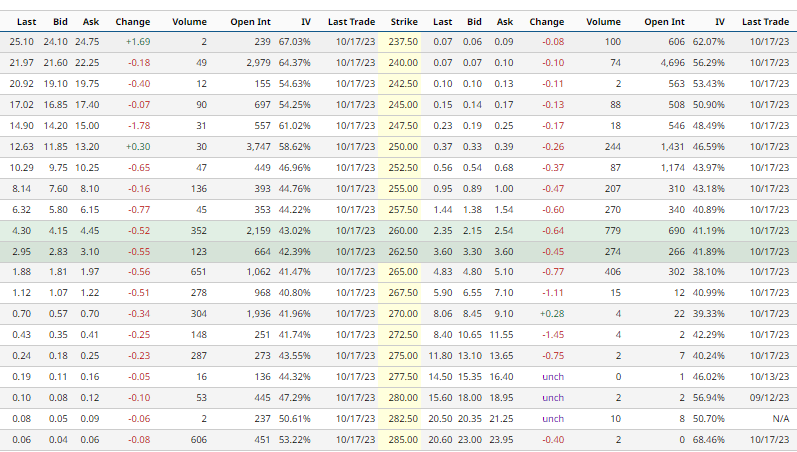Click the 20.92 last price
Viewport: 797px width, 452px height.
tap(21, 83)
